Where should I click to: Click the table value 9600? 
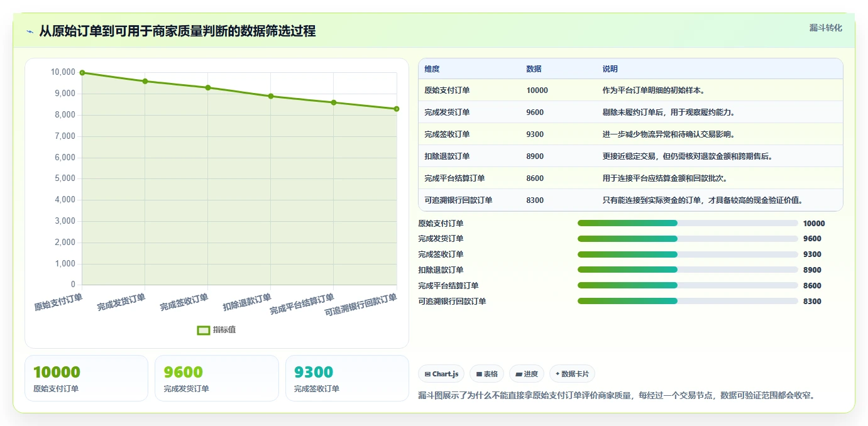536,112
